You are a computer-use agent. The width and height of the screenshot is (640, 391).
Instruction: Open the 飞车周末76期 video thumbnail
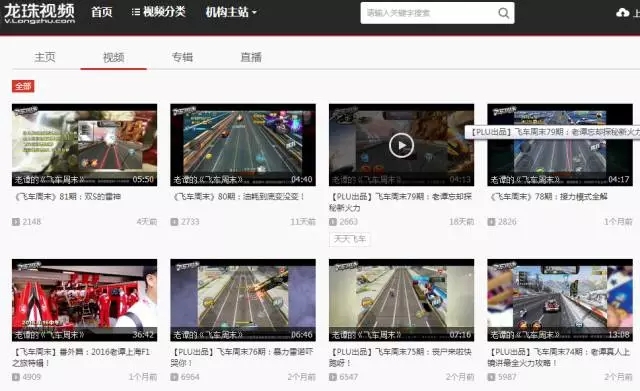pyautogui.click(x=243, y=300)
